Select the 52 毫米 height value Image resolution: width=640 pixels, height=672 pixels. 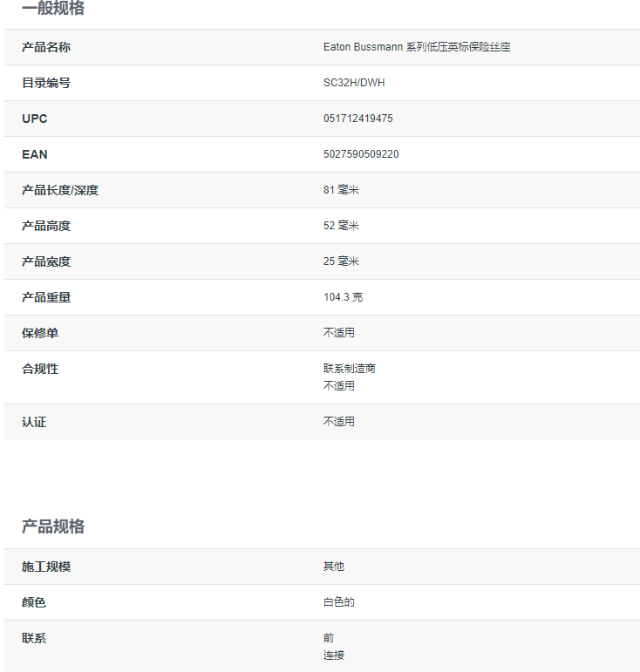tap(341, 226)
